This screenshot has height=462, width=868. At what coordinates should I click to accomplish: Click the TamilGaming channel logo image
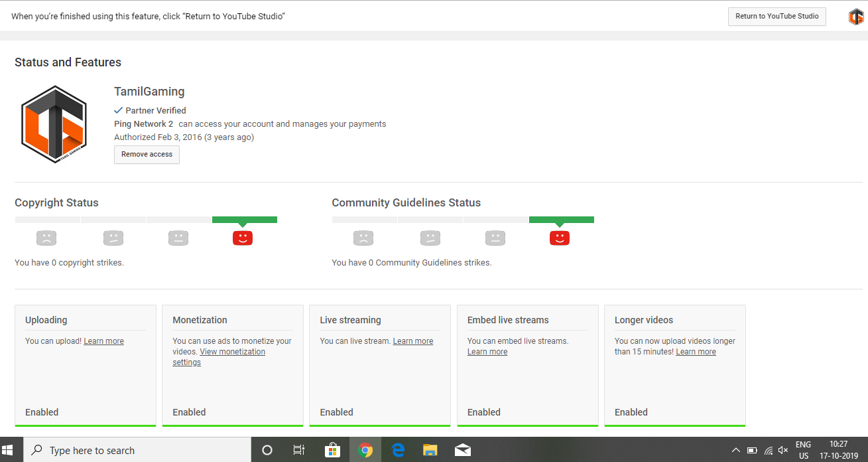tap(54, 124)
